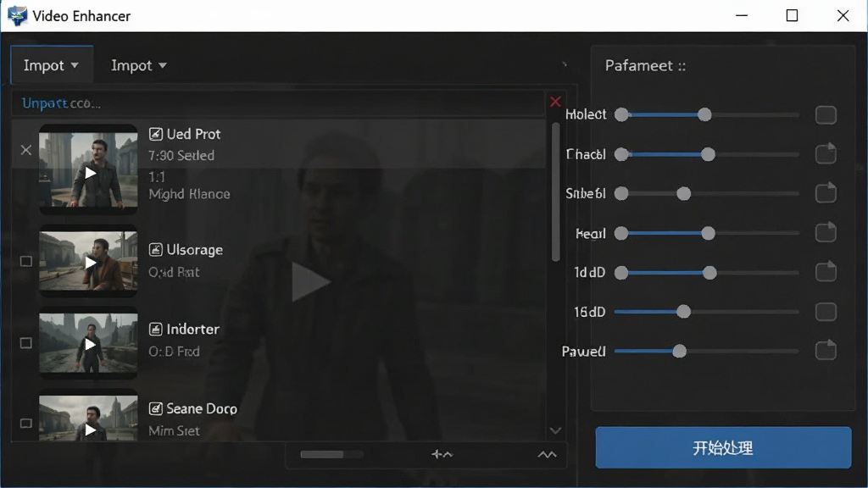This screenshot has width=868, height=488.
Task: Minimize the Video Enhancer window
Action: pyautogui.click(x=742, y=15)
